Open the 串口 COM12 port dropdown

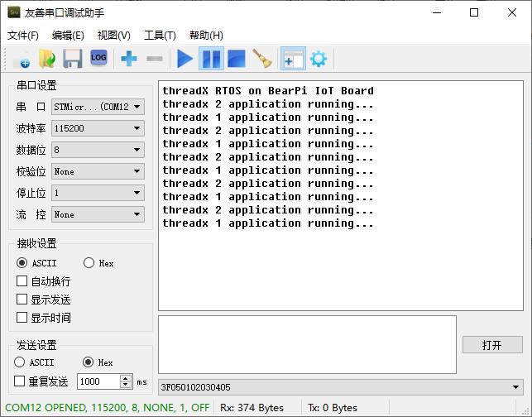98,107
